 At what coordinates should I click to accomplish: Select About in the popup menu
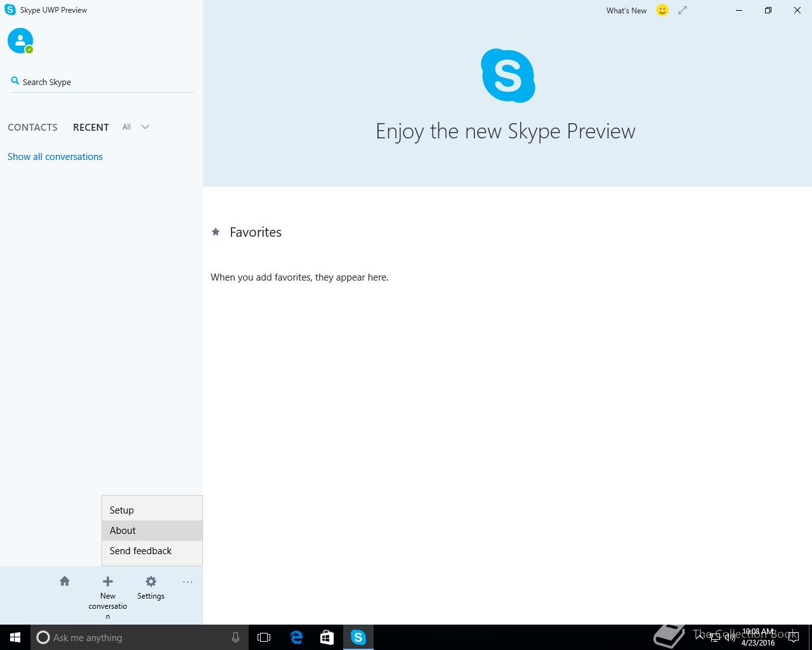click(152, 531)
